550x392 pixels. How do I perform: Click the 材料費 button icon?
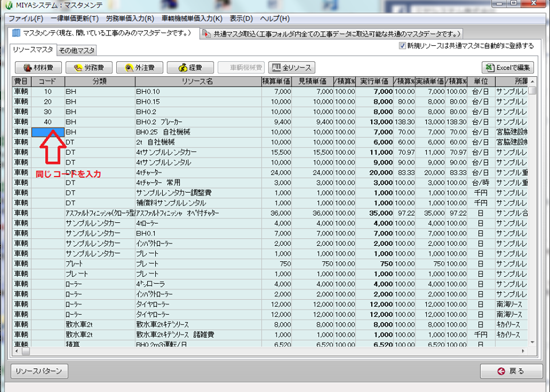click(27, 68)
